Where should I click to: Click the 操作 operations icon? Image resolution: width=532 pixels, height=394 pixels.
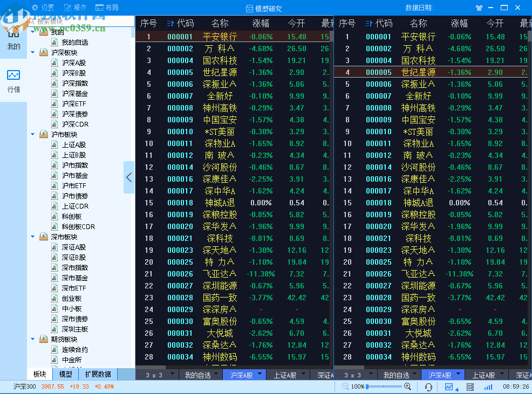69,8
